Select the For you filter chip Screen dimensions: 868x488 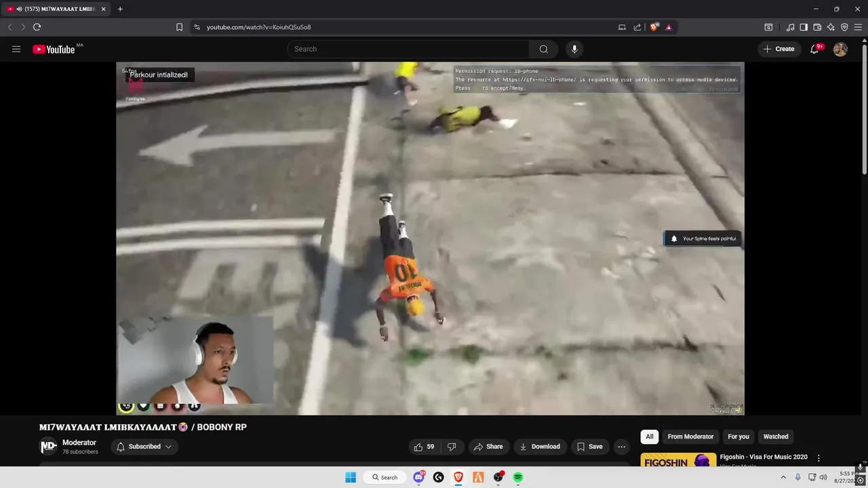(738, 436)
